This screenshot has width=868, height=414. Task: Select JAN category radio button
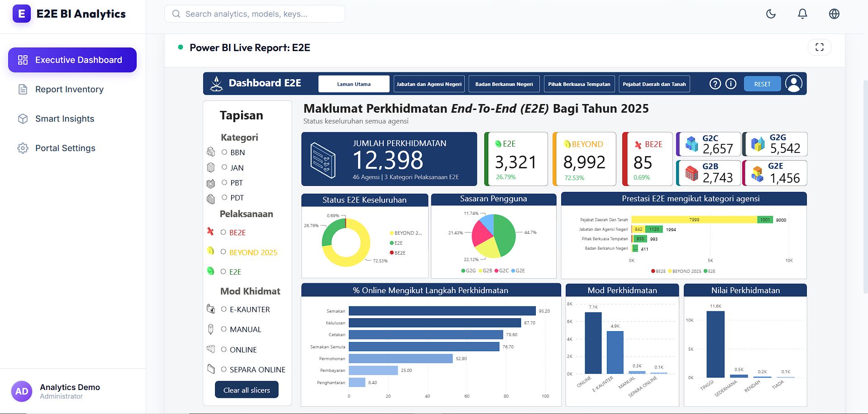point(224,167)
